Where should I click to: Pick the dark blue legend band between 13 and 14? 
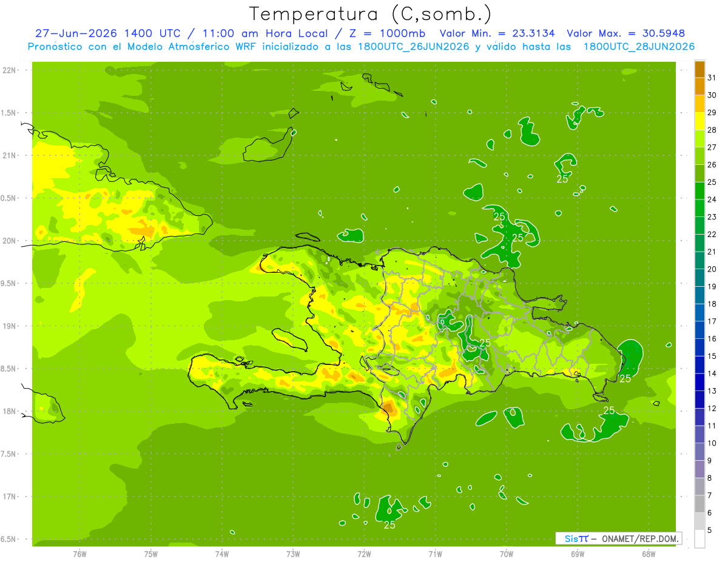pos(699,382)
